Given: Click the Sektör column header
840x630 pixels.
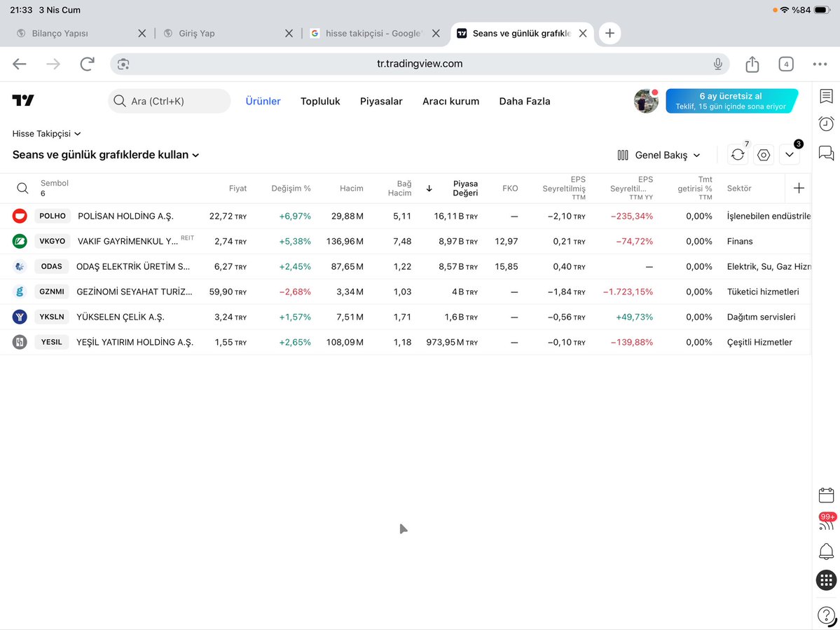Looking at the screenshot, I should pos(738,188).
